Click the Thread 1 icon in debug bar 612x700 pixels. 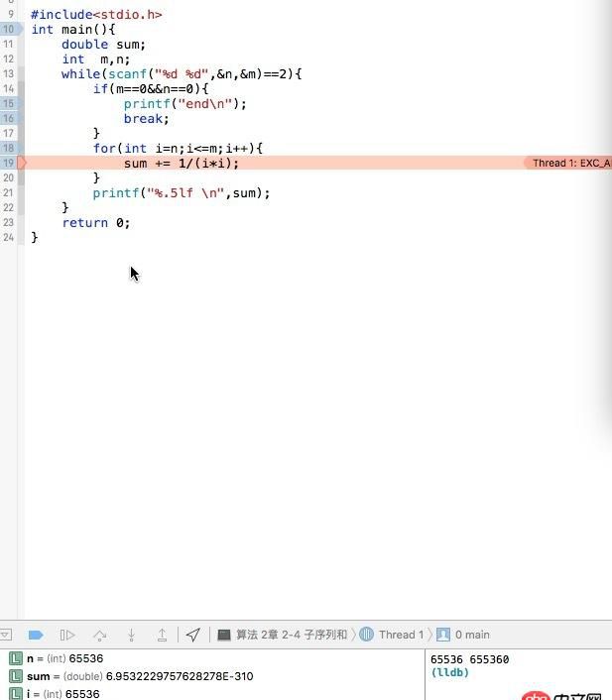click(366, 635)
